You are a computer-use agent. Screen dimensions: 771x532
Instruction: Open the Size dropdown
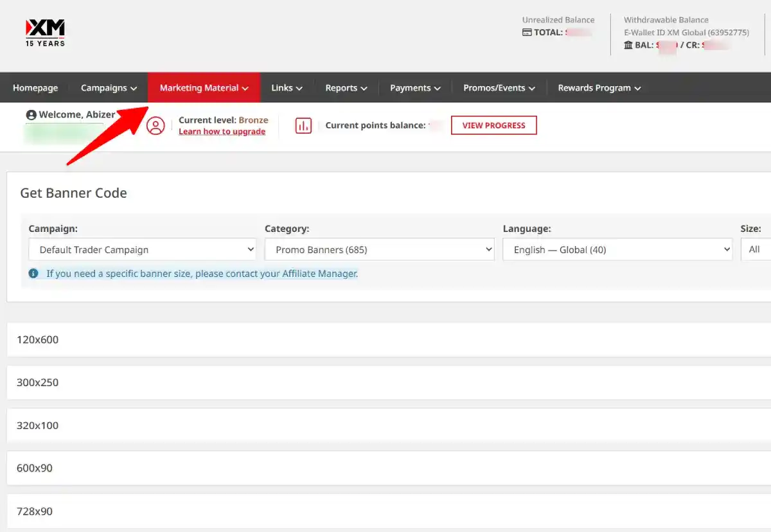point(756,249)
